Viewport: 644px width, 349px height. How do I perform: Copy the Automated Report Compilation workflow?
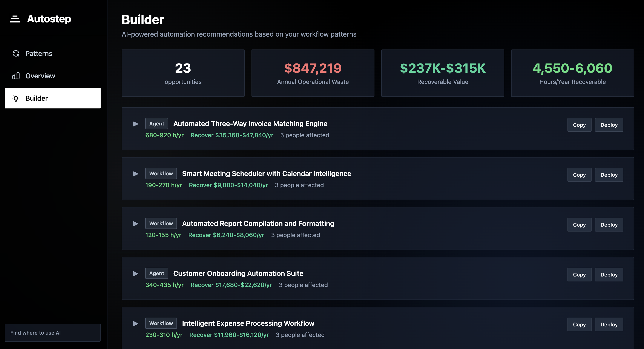coord(579,225)
